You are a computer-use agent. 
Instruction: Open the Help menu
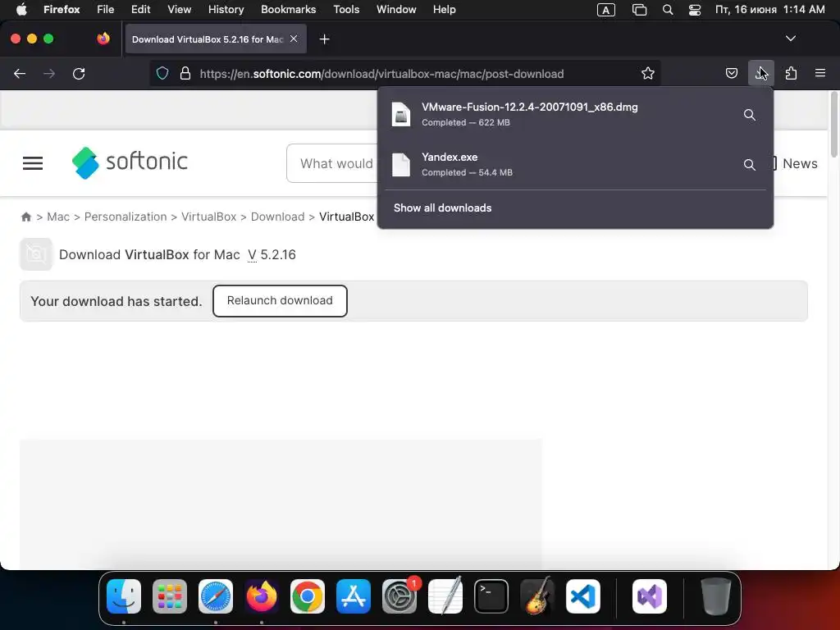pos(444,9)
